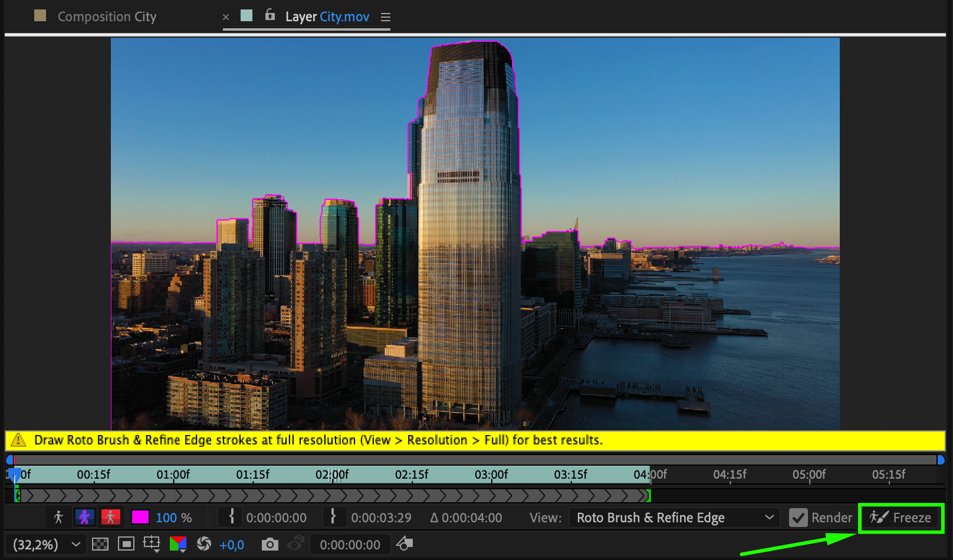
Task: Click the Set In point bracket
Action: (x=231, y=518)
